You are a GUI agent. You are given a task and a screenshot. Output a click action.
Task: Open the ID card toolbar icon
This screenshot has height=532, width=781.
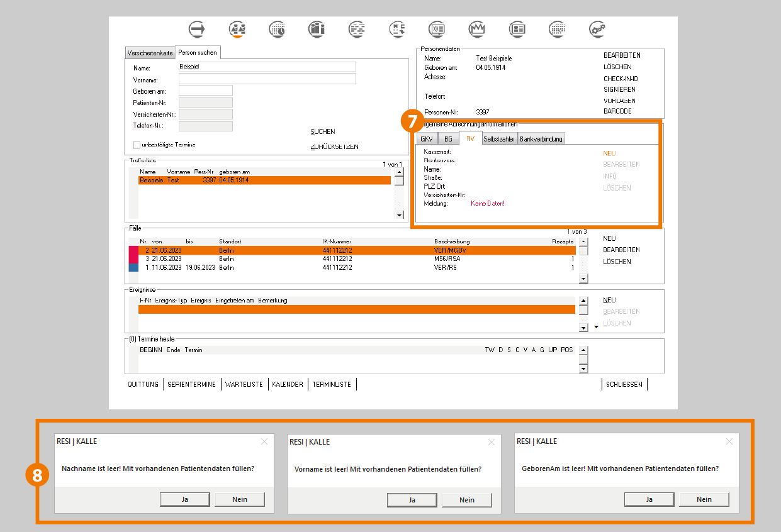pyautogui.click(x=517, y=29)
